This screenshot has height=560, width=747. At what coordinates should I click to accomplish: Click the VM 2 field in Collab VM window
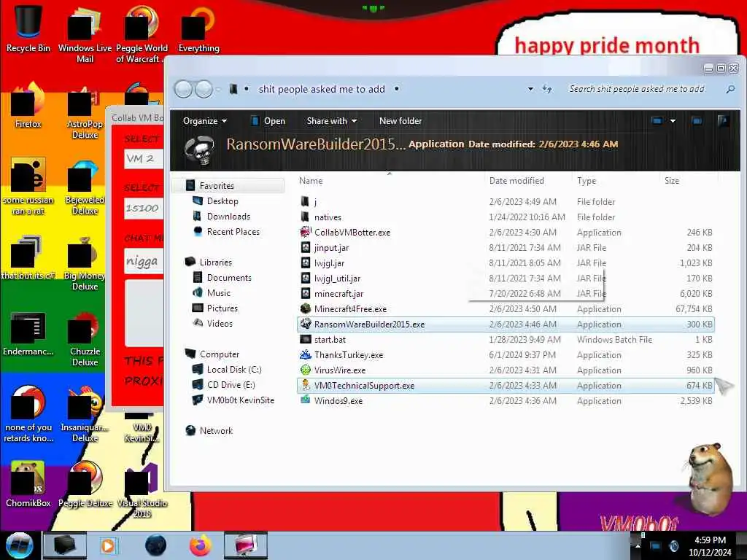pos(144,158)
